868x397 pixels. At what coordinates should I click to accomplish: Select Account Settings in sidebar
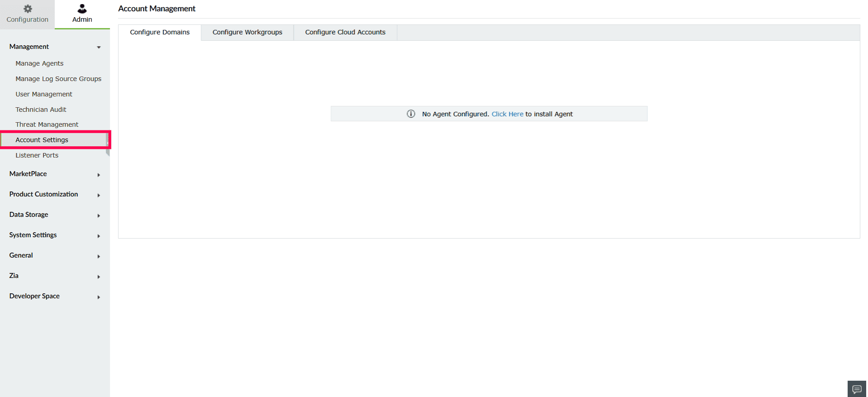pos(54,140)
